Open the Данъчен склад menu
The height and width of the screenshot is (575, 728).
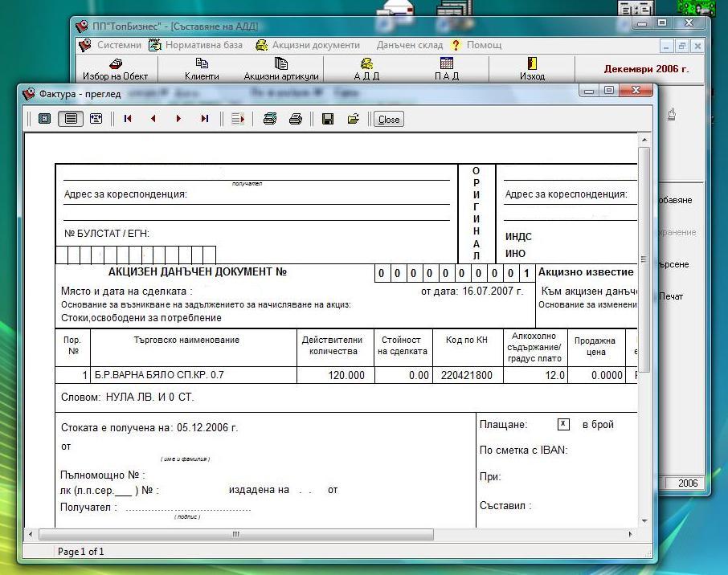coord(410,45)
